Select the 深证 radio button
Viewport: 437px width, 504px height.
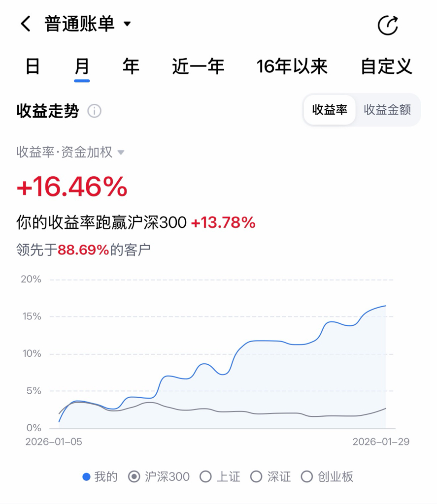point(256,476)
